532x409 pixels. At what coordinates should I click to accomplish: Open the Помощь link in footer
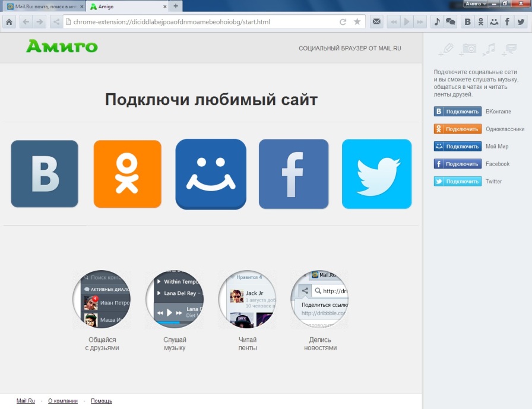[102, 401]
